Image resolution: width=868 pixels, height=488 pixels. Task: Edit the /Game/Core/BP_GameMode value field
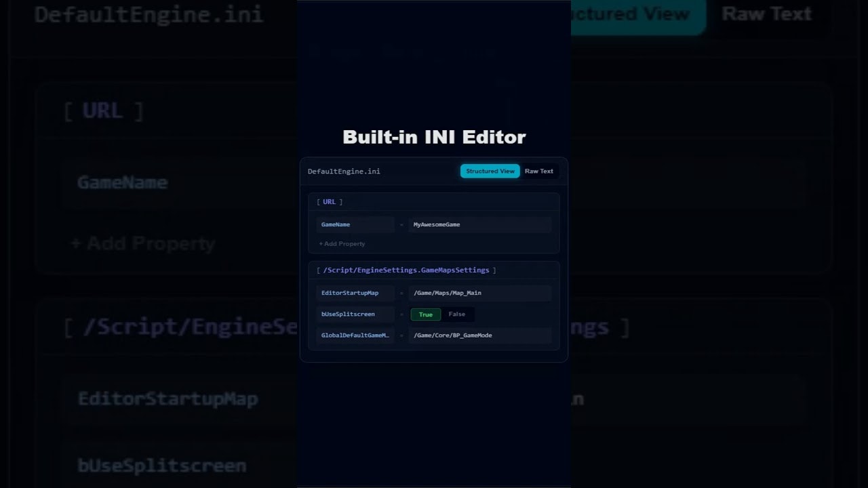coord(479,335)
